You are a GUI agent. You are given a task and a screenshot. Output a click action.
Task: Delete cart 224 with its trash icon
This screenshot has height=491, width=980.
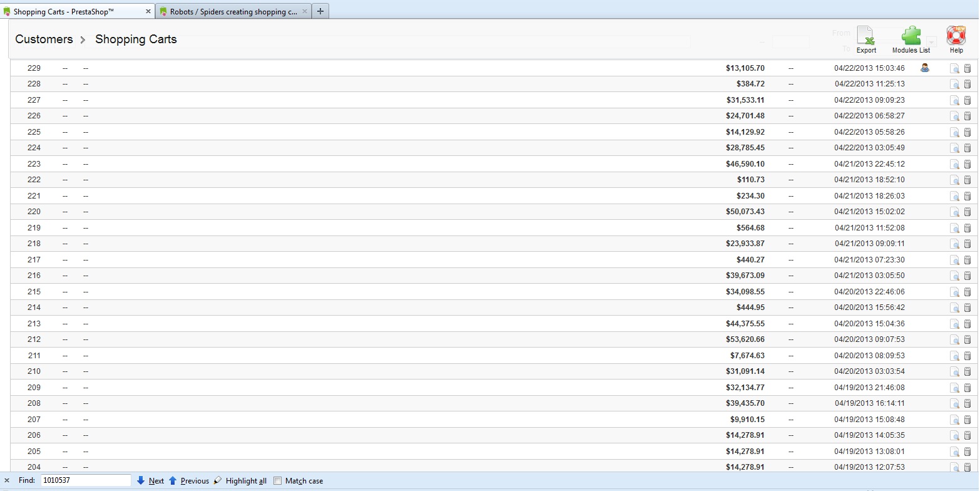(967, 148)
